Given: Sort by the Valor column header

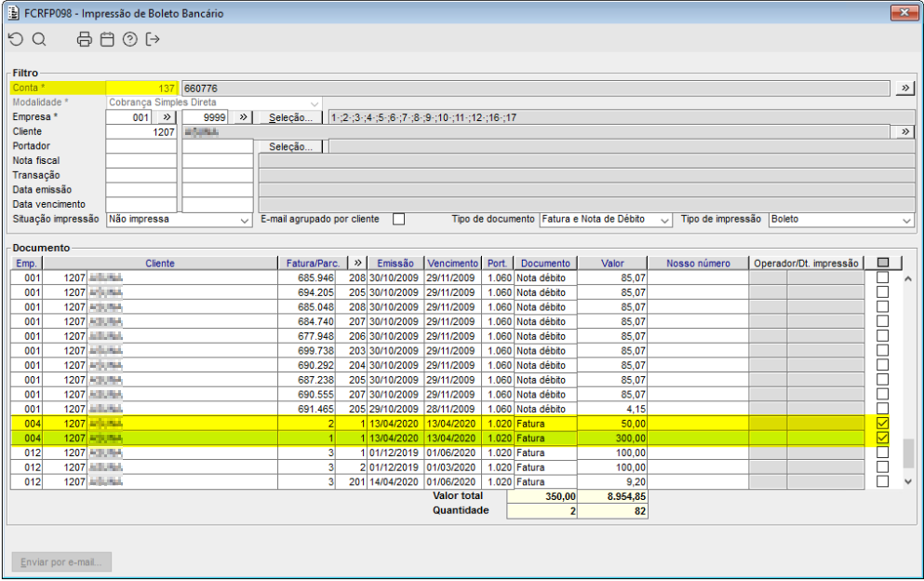Looking at the screenshot, I should (612, 263).
